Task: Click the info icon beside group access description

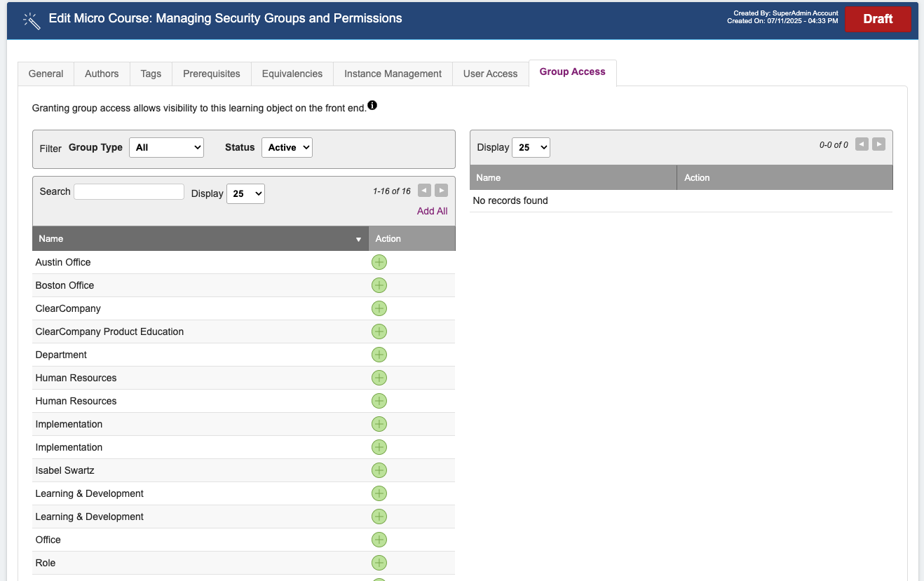Action: (372, 106)
